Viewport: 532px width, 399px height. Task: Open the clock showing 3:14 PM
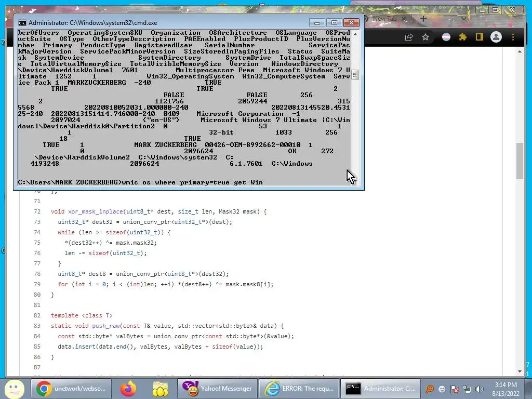[506, 389]
